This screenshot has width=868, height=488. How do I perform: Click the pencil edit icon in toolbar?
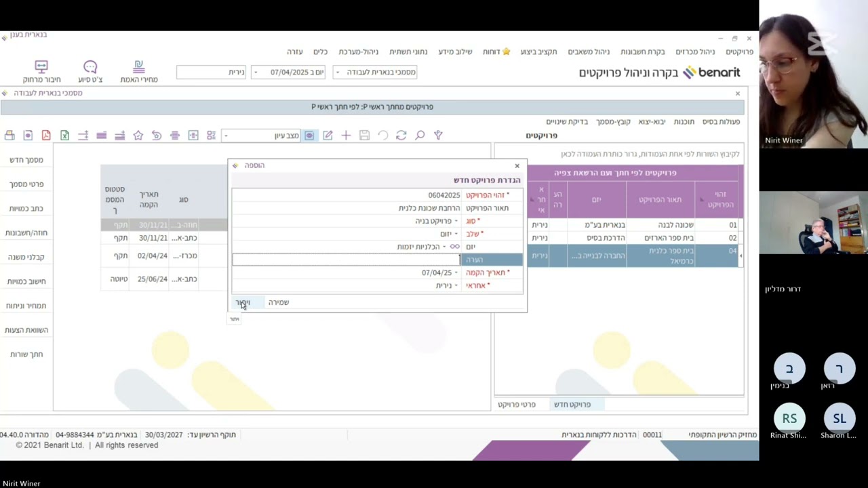[x=328, y=136]
